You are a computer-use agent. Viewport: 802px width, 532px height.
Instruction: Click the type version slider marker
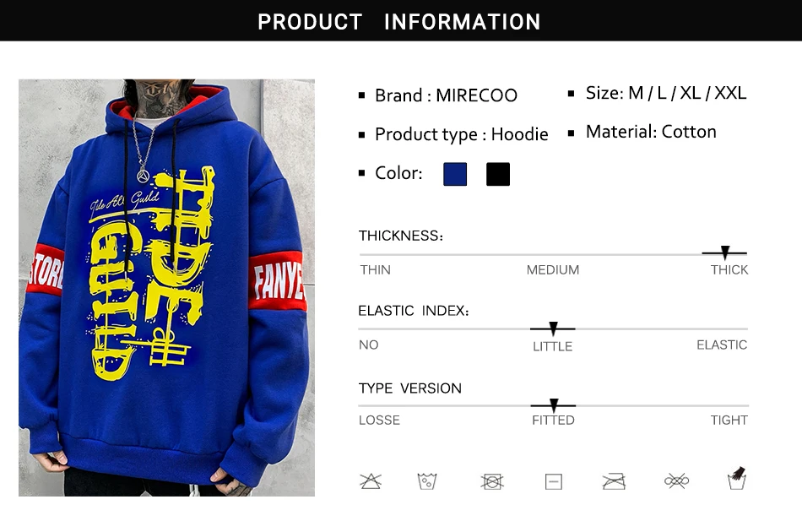[554, 405]
